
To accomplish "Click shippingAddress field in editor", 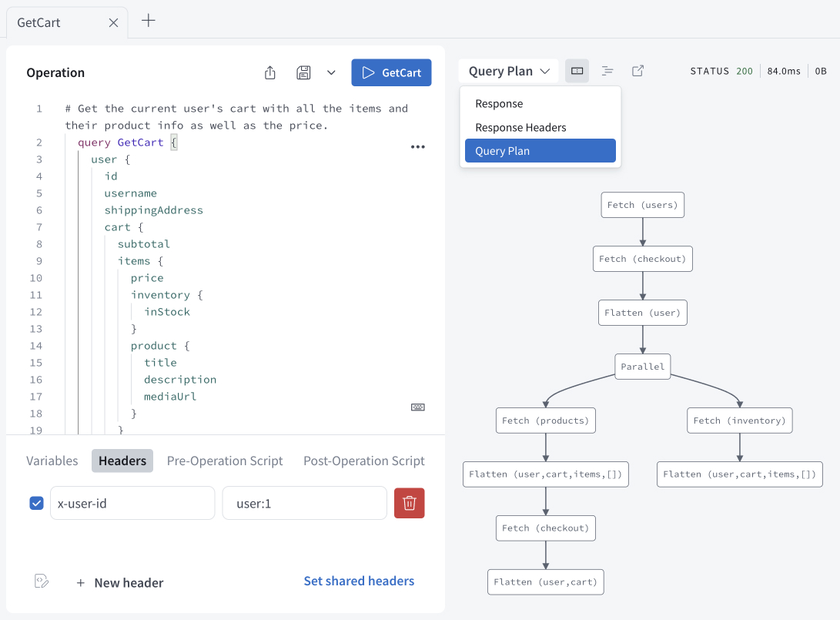I will [154, 210].
